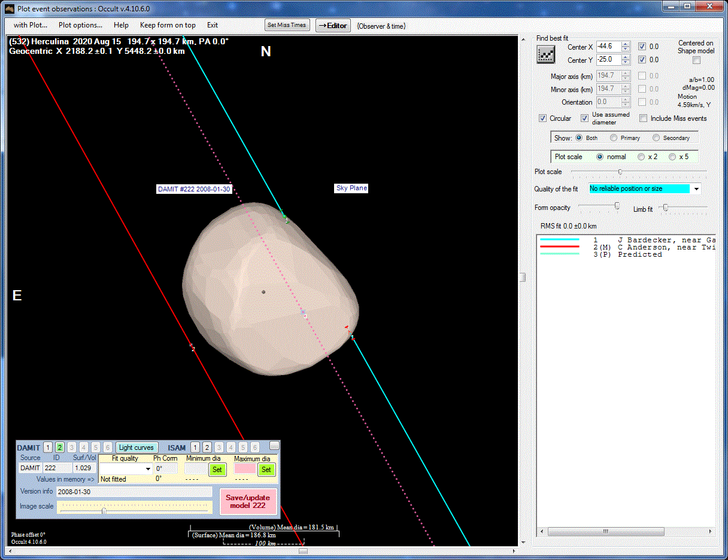Image resolution: width=728 pixels, height=560 pixels.
Task: Increase Center X value with up arrow
Action: (x=626, y=44)
